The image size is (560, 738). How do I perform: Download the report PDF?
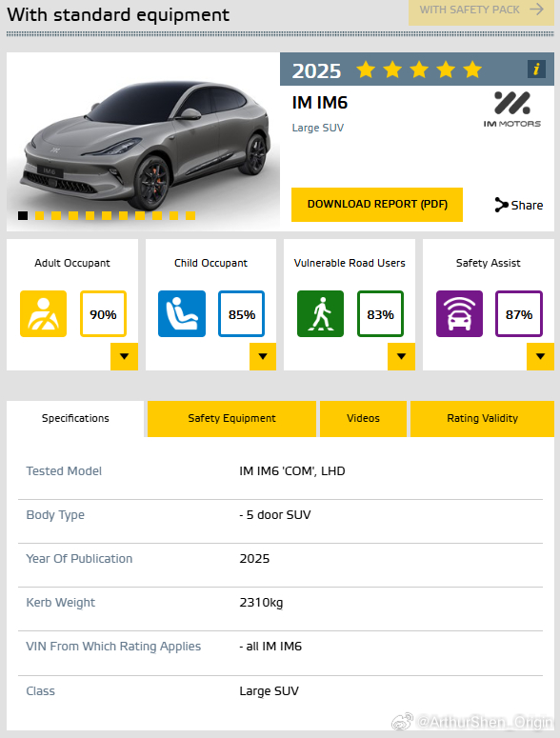coord(377,205)
